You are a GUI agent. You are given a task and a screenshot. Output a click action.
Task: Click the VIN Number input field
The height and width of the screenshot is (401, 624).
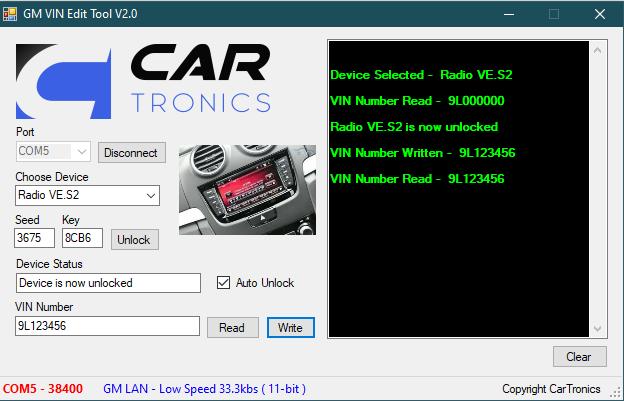(107, 326)
